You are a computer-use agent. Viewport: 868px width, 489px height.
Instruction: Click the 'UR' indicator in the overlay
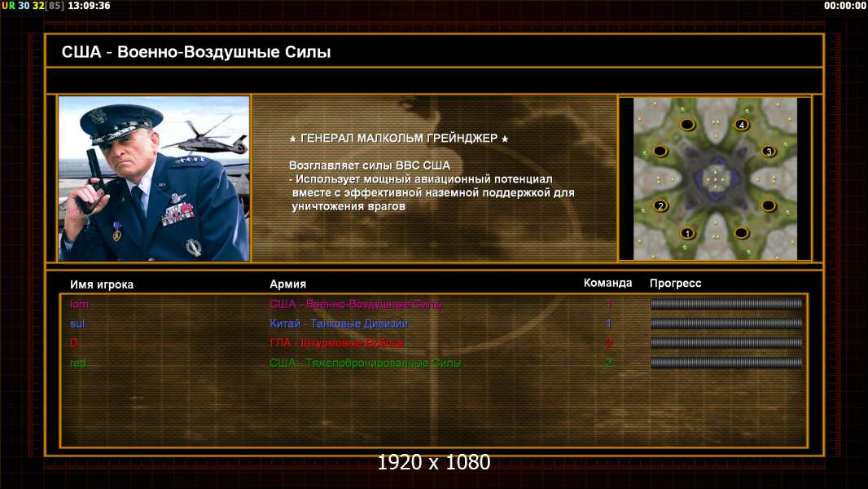coord(8,6)
